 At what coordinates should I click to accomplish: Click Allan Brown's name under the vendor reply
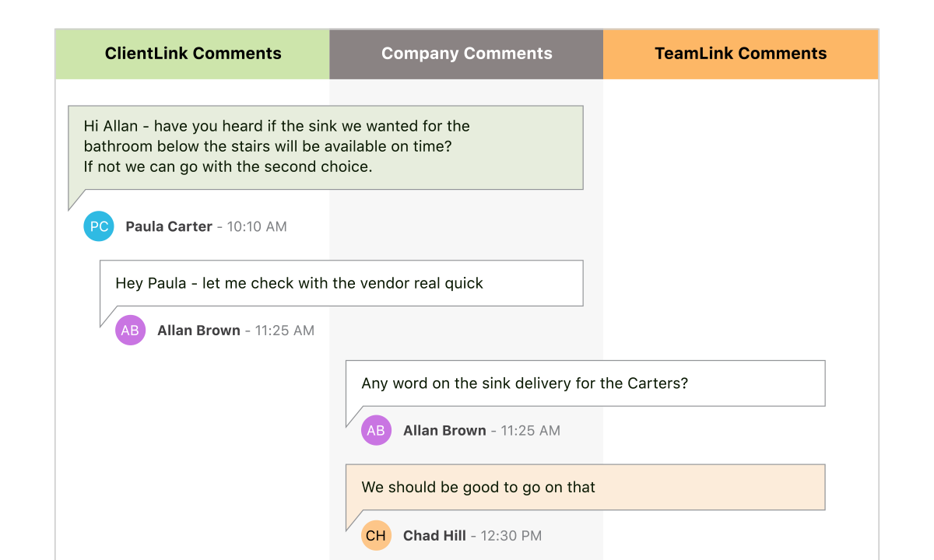click(x=198, y=330)
